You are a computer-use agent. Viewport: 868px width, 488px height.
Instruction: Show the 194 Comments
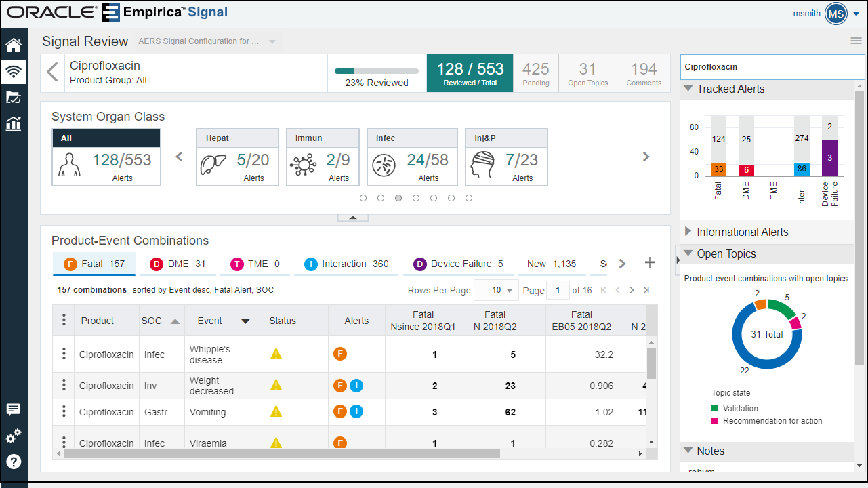click(x=644, y=73)
